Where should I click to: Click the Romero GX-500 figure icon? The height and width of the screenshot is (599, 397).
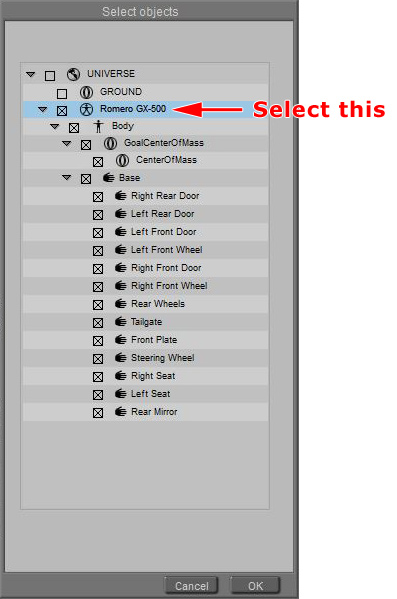tap(86, 110)
